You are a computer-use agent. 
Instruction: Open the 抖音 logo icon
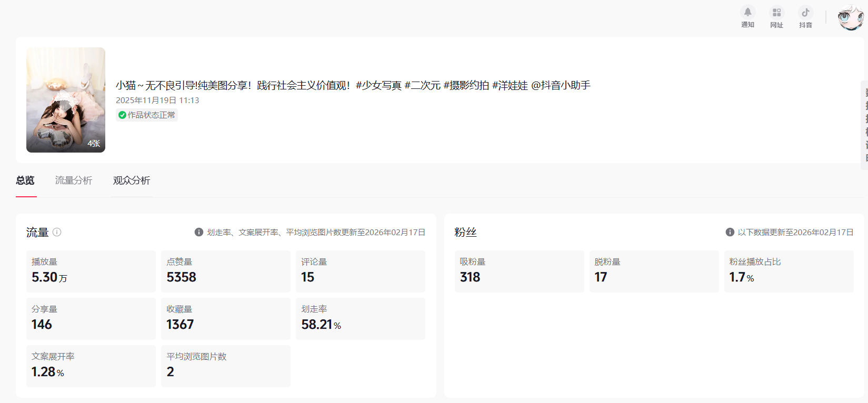[805, 12]
